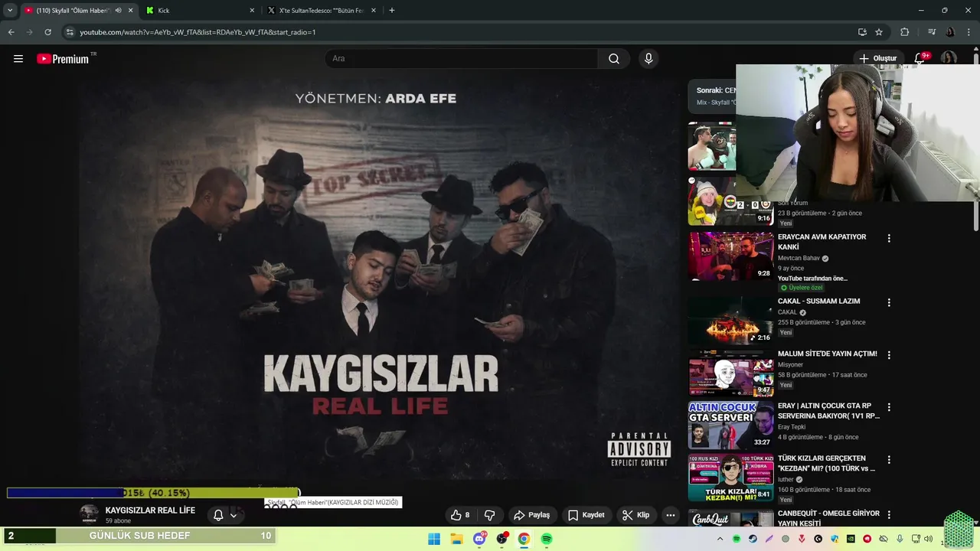
Task: Go back in browser history
Action: pyautogui.click(x=11, y=32)
